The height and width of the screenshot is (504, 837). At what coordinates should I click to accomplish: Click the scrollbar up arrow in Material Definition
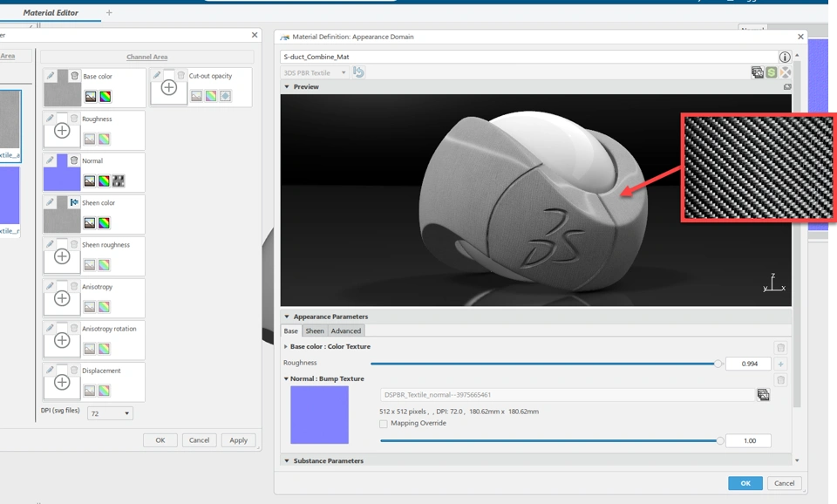tap(797, 55)
